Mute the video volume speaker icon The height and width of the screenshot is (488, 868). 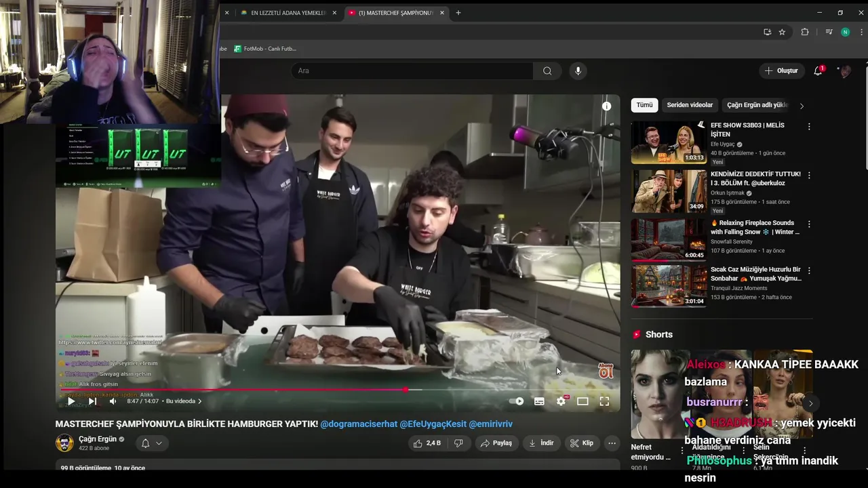tap(113, 401)
